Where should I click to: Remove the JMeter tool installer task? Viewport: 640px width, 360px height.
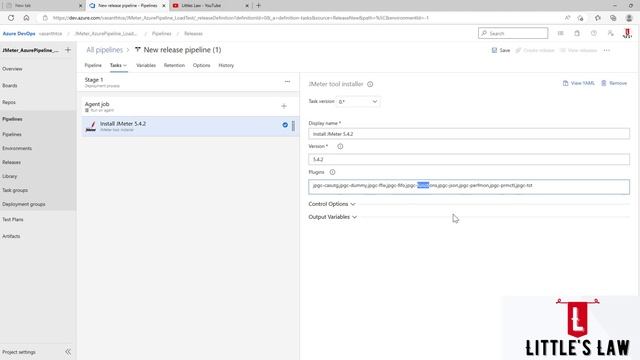coord(614,83)
